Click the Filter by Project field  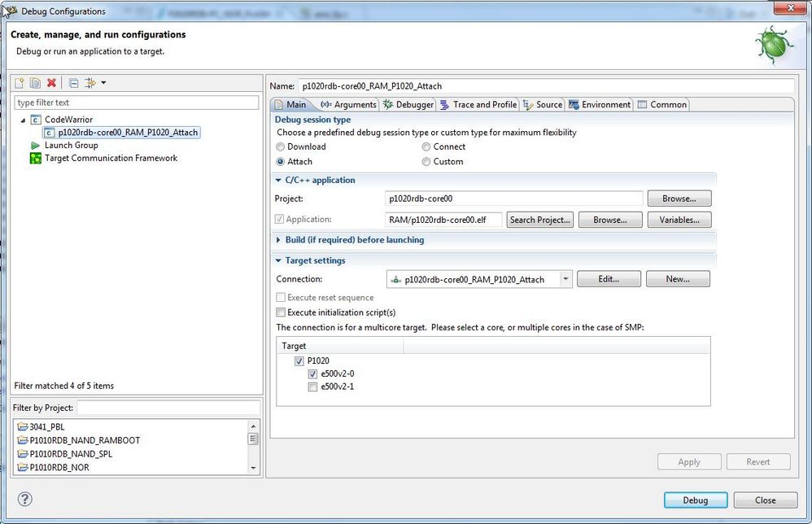168,408
